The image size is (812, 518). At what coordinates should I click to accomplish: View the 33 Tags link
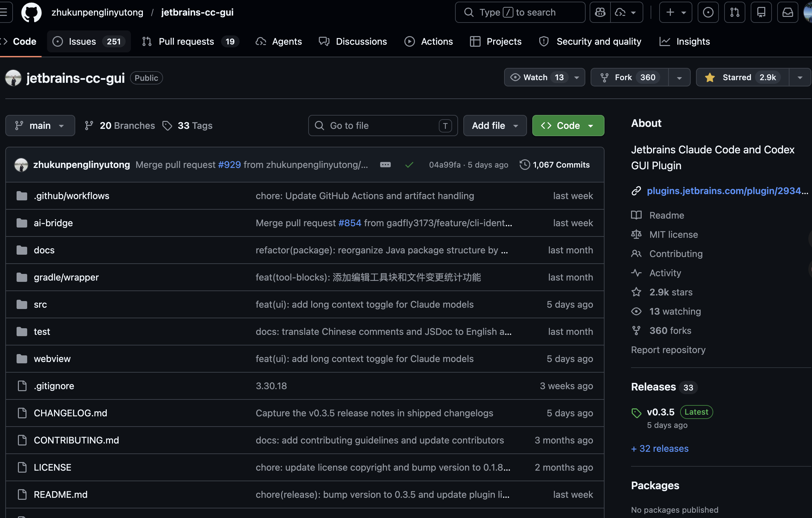tap(188, 126)
